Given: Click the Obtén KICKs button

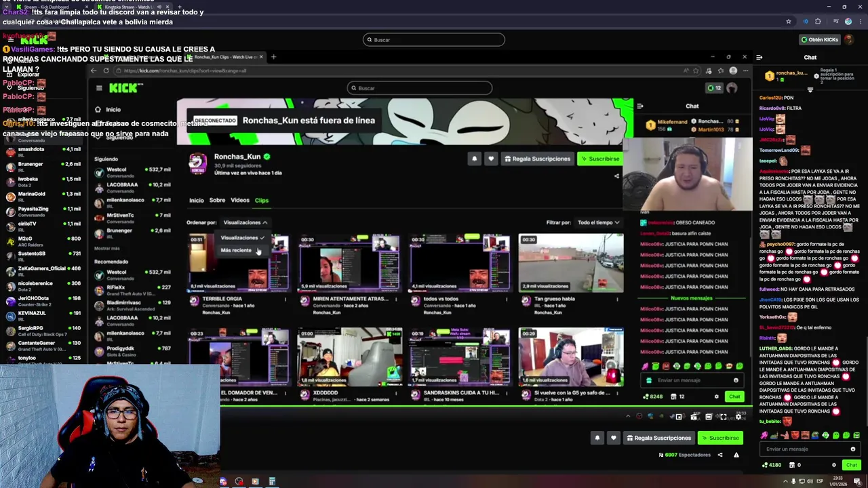Looking at the screenshot, I should tap(820, 39).
